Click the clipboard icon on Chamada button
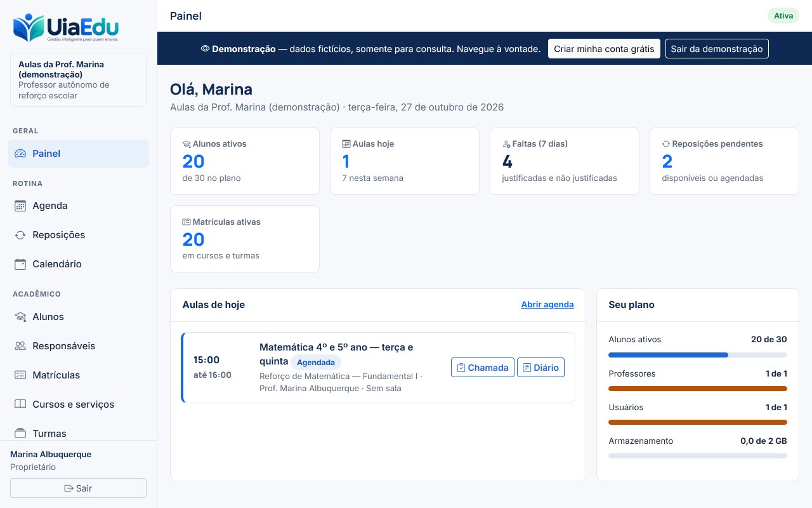812x508 pixels. point(461,368)
